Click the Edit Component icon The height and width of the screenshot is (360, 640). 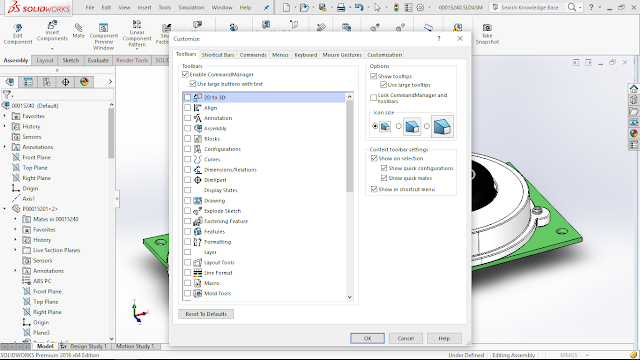18,28
